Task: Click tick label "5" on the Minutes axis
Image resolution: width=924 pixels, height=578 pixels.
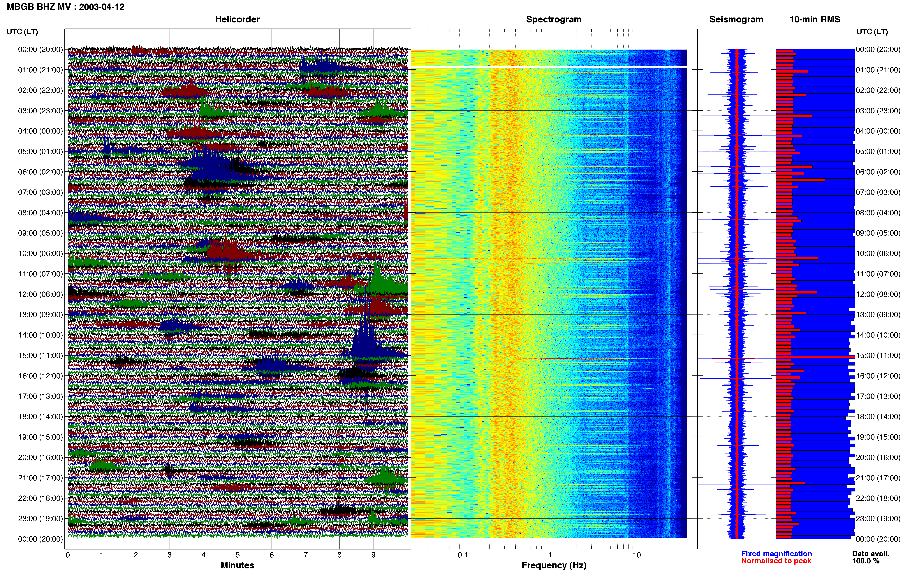Action: pyautogui.click(x=238, y=555)
